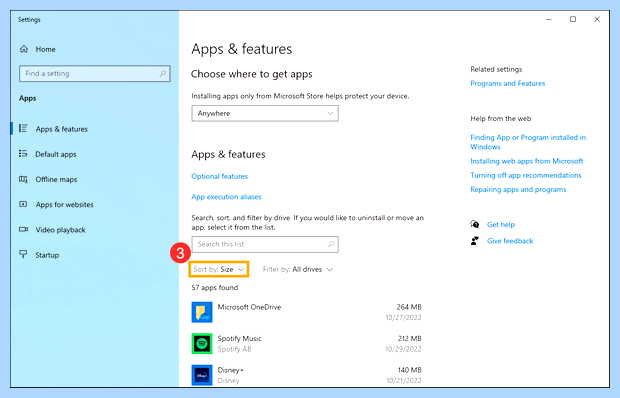Focus the Find a setting search box

point(95,74)
